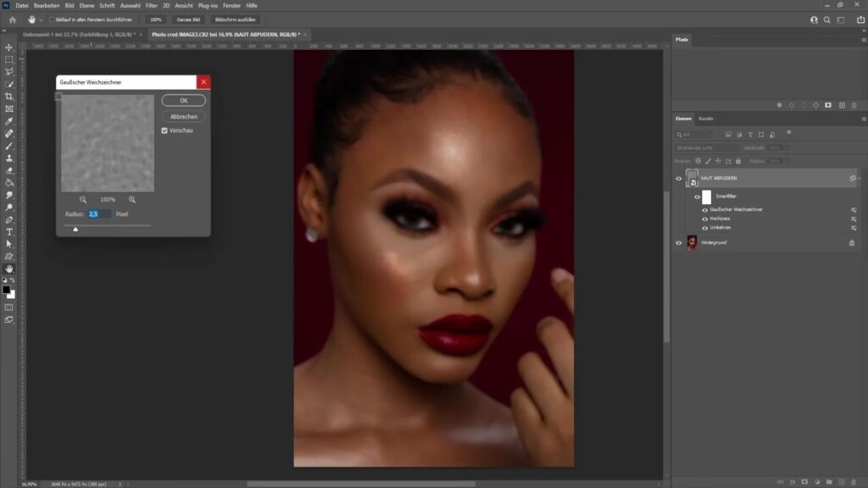Choose the Eraser tool
This screenshot has height=488, width=868.
tap(9, 170)
